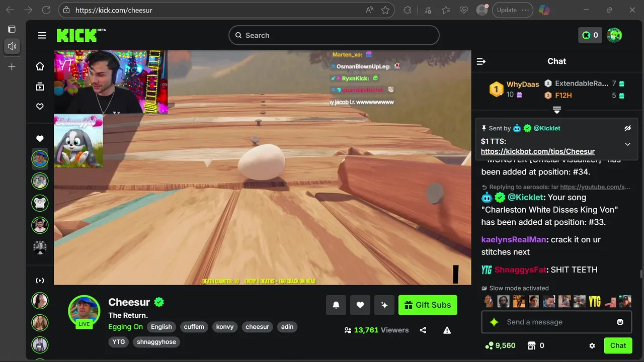This screenshot has width=644, height=362.
Task: Open the Kick user avatar menu
Action: tap(614, 35)
